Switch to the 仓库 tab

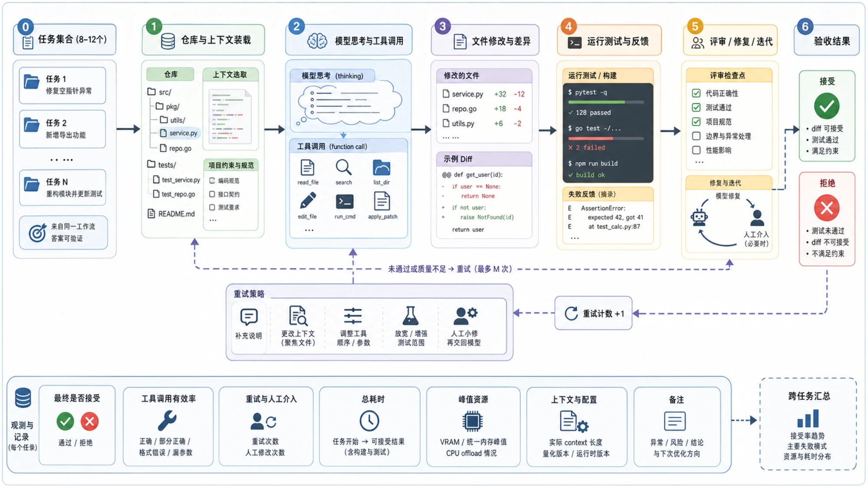[171, 75]
